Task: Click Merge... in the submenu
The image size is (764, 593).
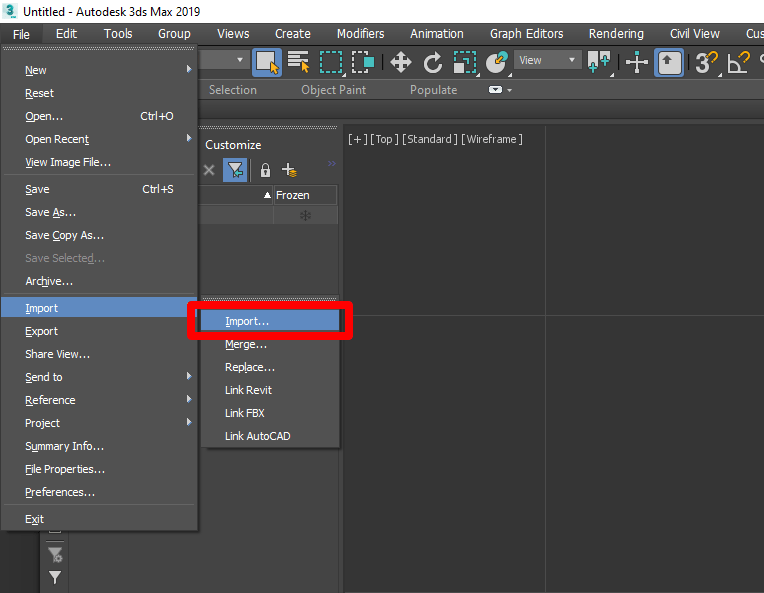Action: point(270,344)
